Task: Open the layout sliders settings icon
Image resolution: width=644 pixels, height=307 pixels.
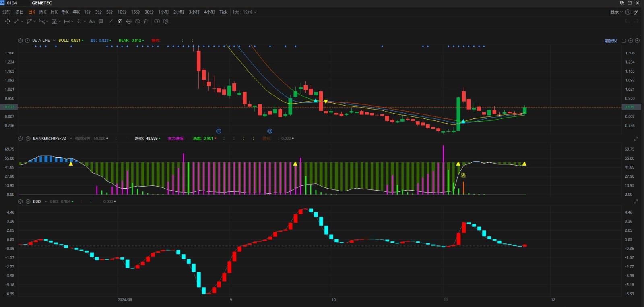Action: pyautogui.click(x=630, y=3)
